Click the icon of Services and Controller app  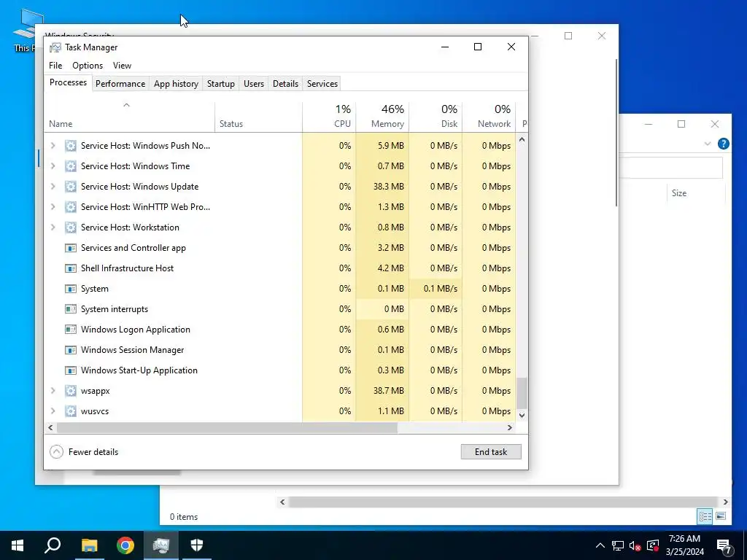[x=71, y=248]
